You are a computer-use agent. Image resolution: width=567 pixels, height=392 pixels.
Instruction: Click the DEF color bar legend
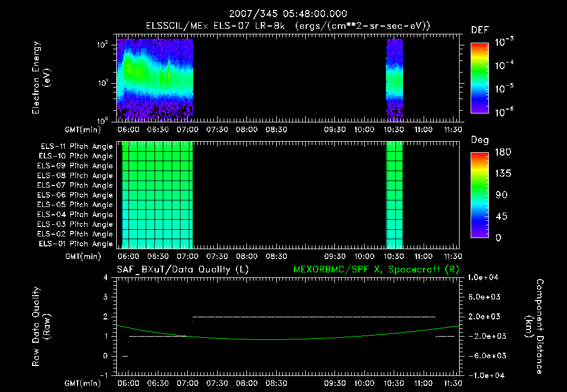pyautogui.click(x=480, y=78)
